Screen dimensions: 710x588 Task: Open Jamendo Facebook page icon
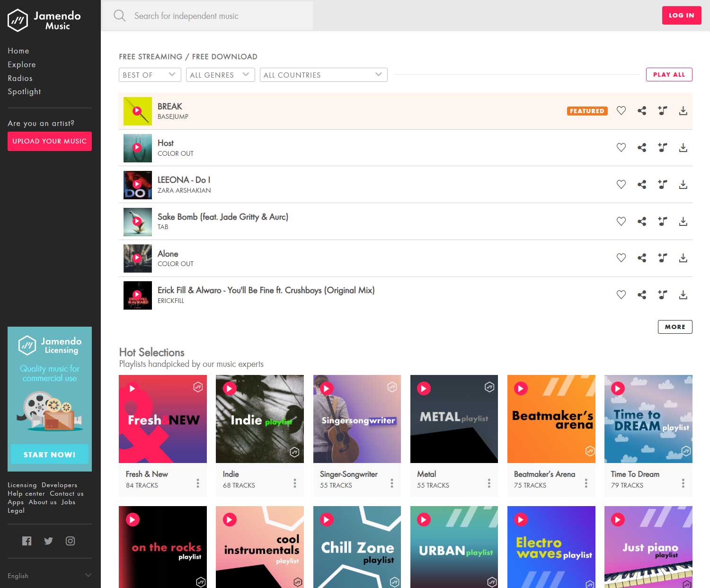pos(27,541)
